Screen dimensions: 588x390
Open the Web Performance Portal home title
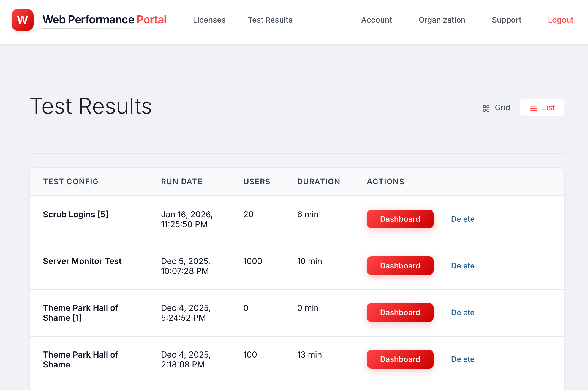tap(104, 20)
